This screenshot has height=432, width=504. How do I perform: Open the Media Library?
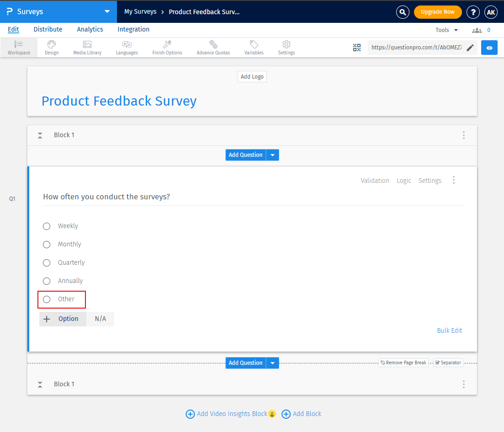click(87, 48)
